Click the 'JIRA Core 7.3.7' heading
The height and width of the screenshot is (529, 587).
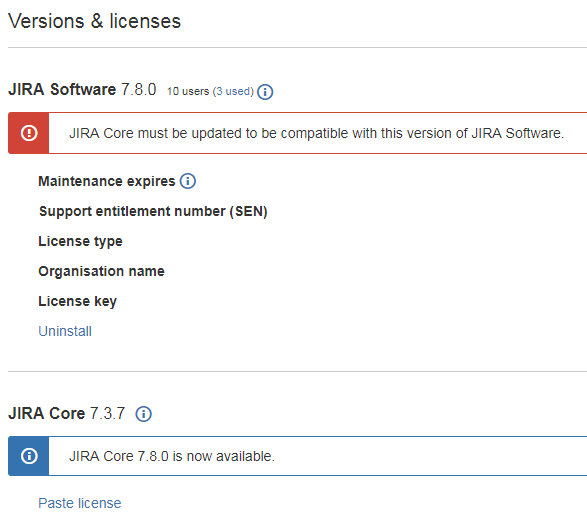(x=67, y=414)
